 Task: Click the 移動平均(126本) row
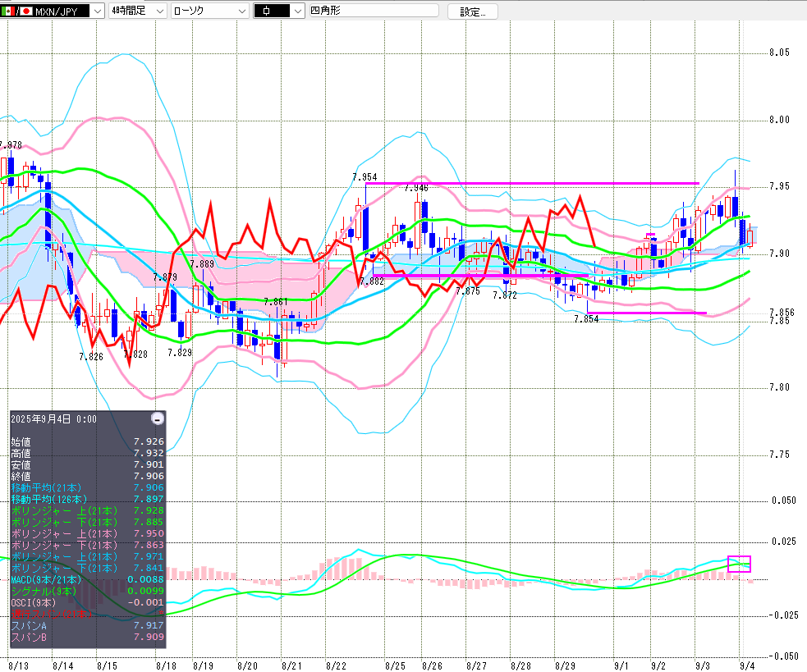pyautogui.click(x=88, y=499)
